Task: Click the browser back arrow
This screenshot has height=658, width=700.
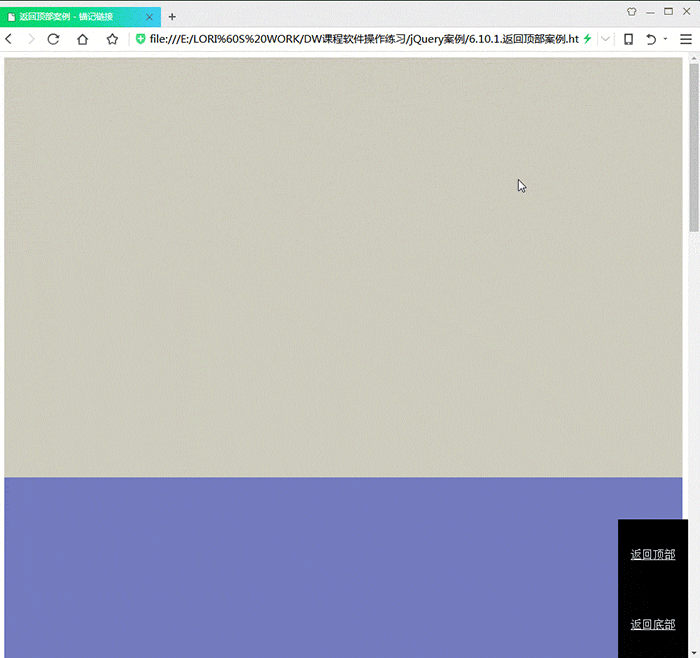Action: tap(9, 39)
